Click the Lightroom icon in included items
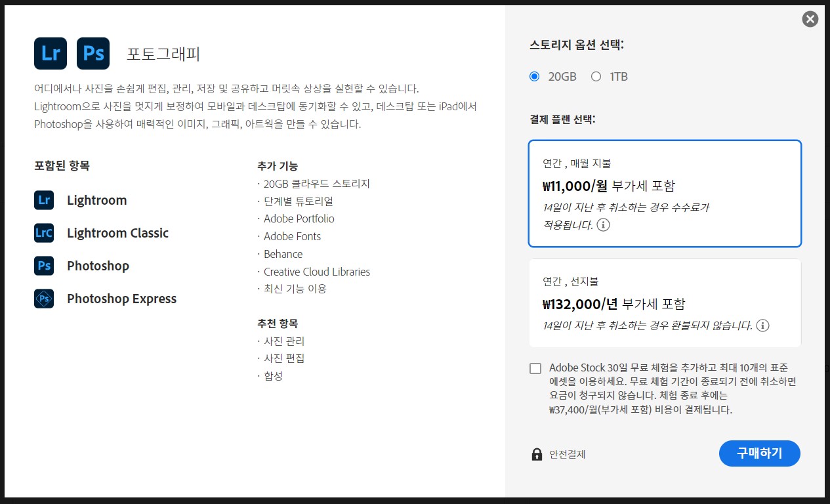The image size is (830, 504). [x=44, y=200]
